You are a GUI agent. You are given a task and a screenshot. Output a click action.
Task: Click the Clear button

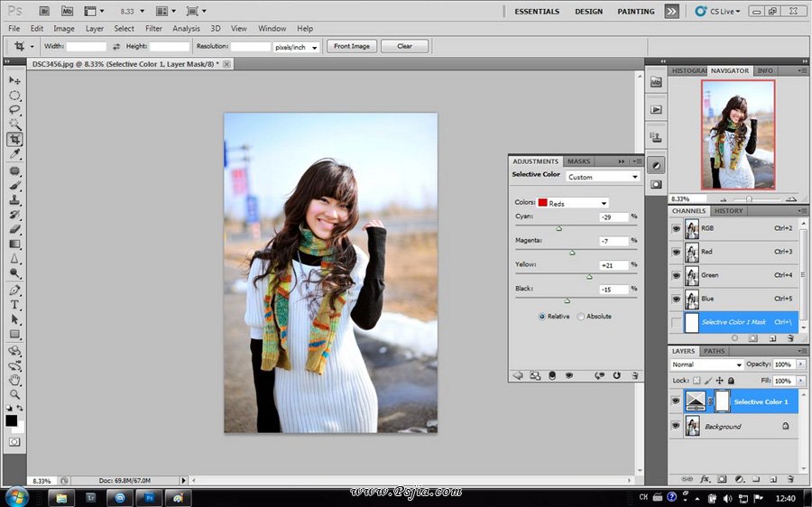point(404,46)
